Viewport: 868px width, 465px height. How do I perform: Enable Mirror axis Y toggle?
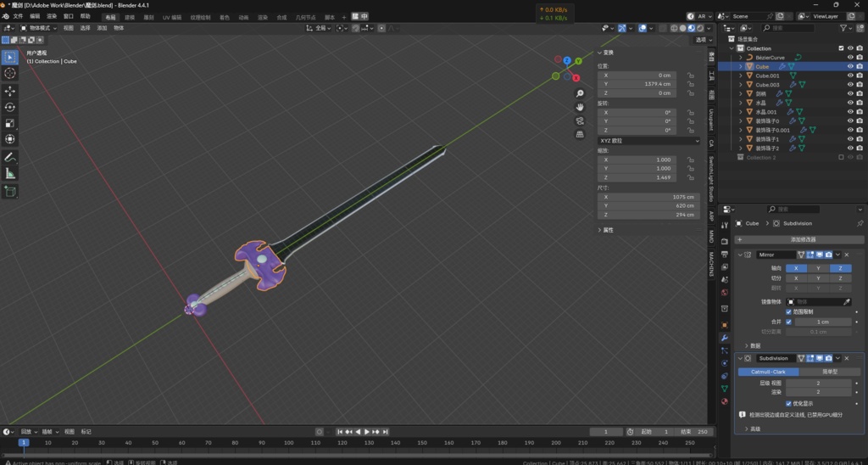click(818, 268)
